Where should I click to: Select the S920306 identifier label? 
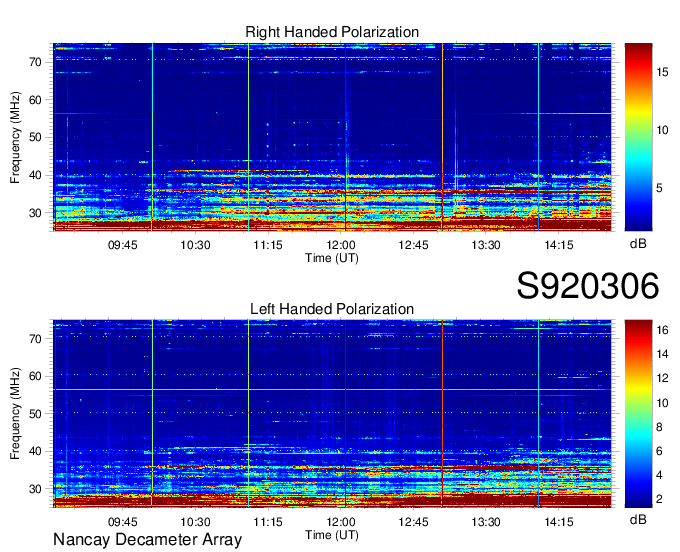coord(588,286)
